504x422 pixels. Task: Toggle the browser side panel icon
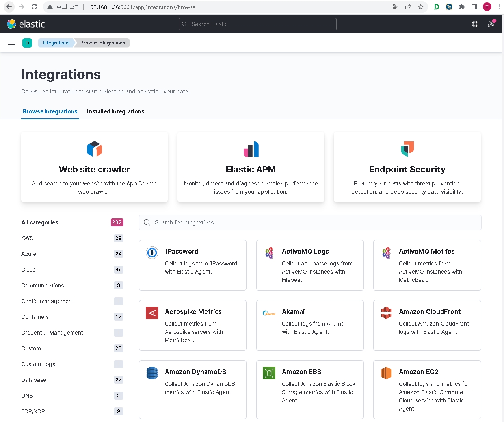474,7
